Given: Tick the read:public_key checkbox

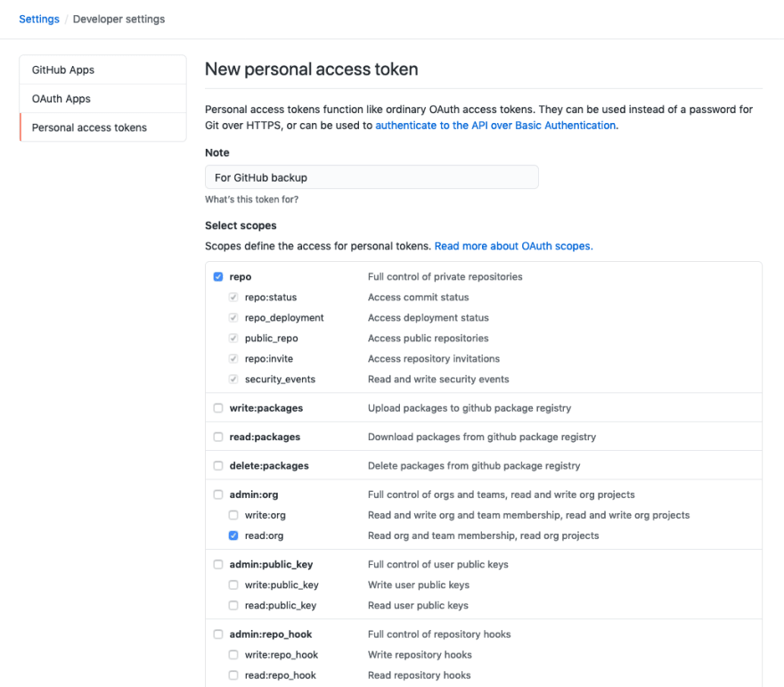Looking at the screenshot, I should click(233, 606).
